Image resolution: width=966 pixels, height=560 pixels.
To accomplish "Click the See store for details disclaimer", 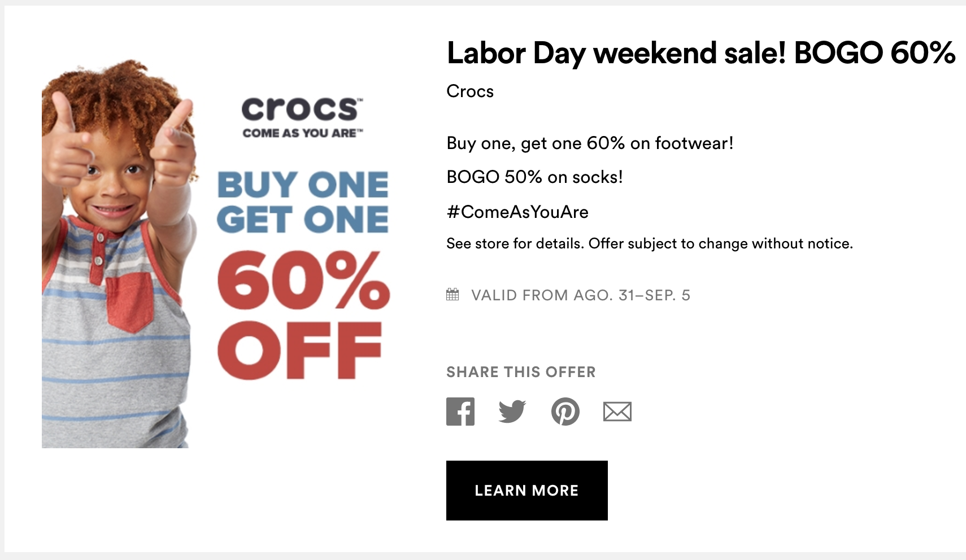I will coord(650,244).
